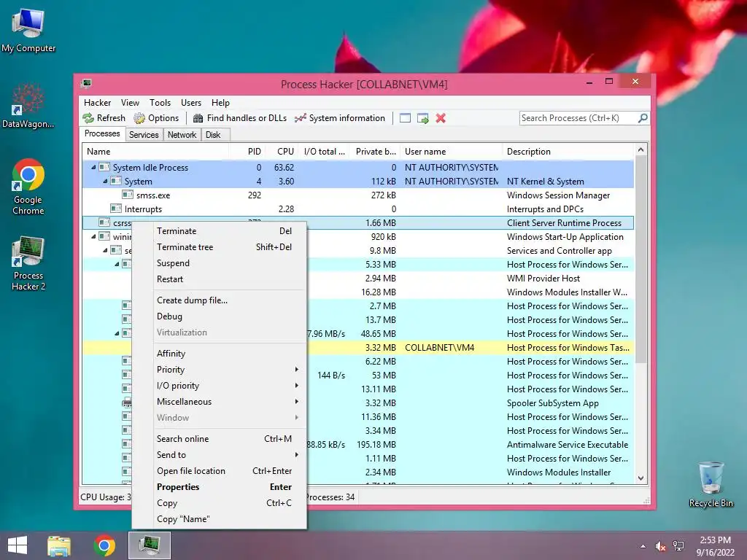Image resolution: width=747 pixels, height=560 pixels.
Task: Open the Recycle Bin
Action: [x=711, y=484]
